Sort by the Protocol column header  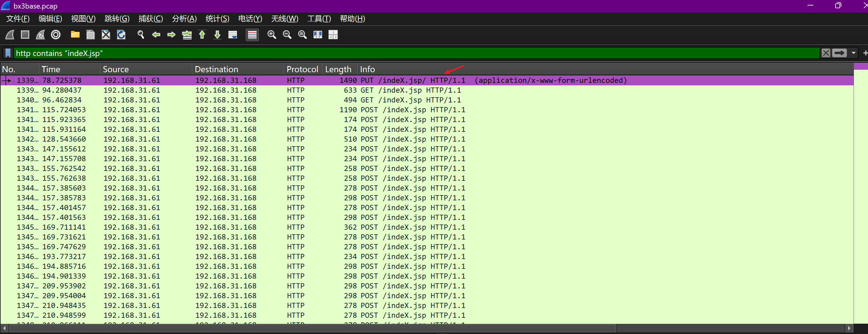pyautogui.click(x=302, y=69)
